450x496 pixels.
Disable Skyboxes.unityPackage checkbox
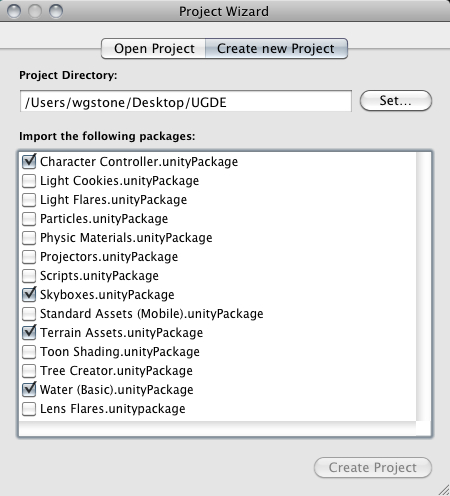(x=29, y=295)
